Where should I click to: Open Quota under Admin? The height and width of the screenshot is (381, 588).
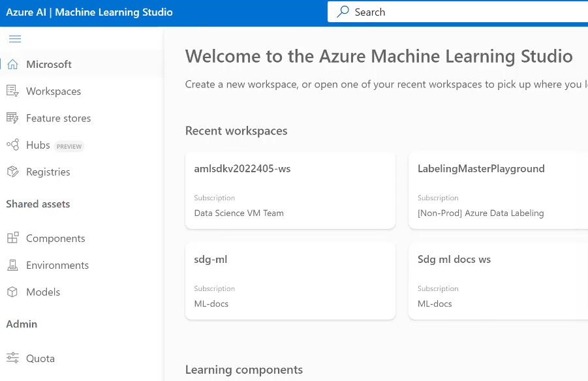pos(82,358)
